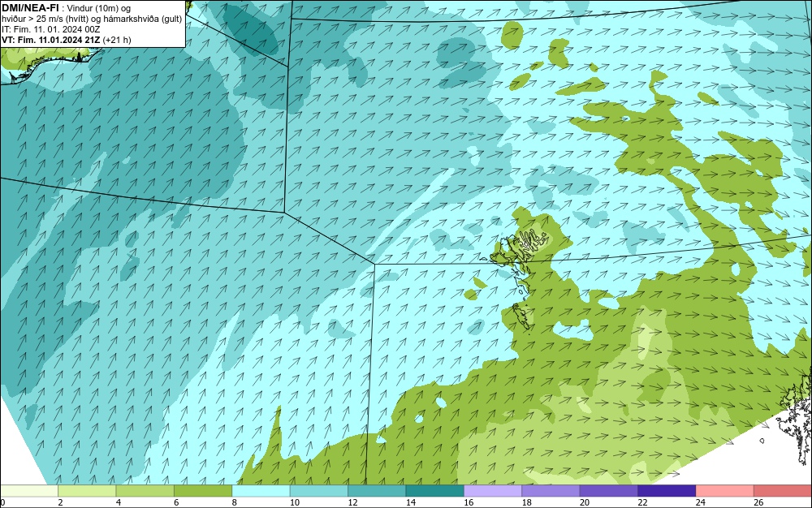Click the 2–4 m/s light green legend swatch
The height and width of the screenshot is (508, 812).
[x=87, y=491]
